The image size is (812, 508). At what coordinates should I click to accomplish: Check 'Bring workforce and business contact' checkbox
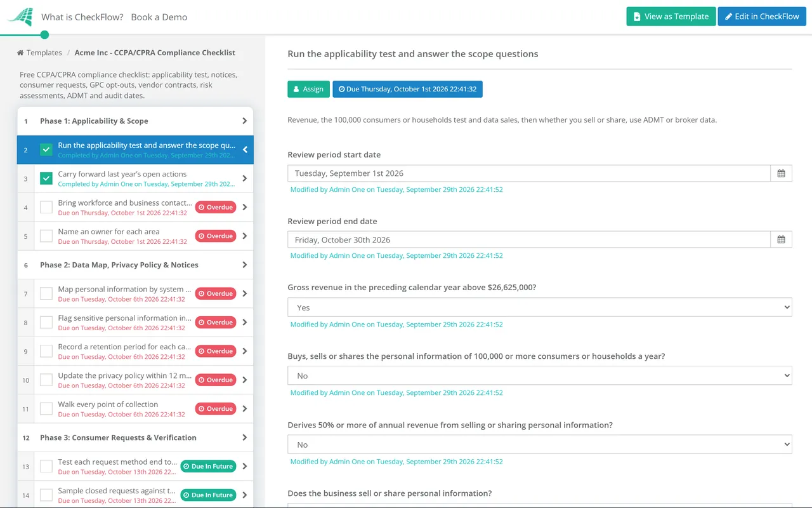(46, 207)
